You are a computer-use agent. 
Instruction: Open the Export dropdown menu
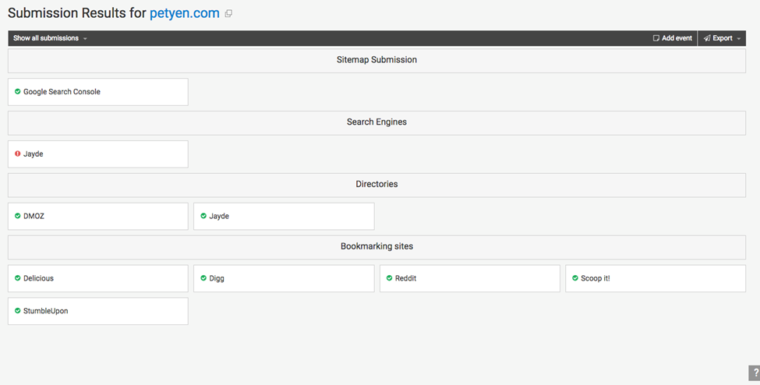point(722,38)
